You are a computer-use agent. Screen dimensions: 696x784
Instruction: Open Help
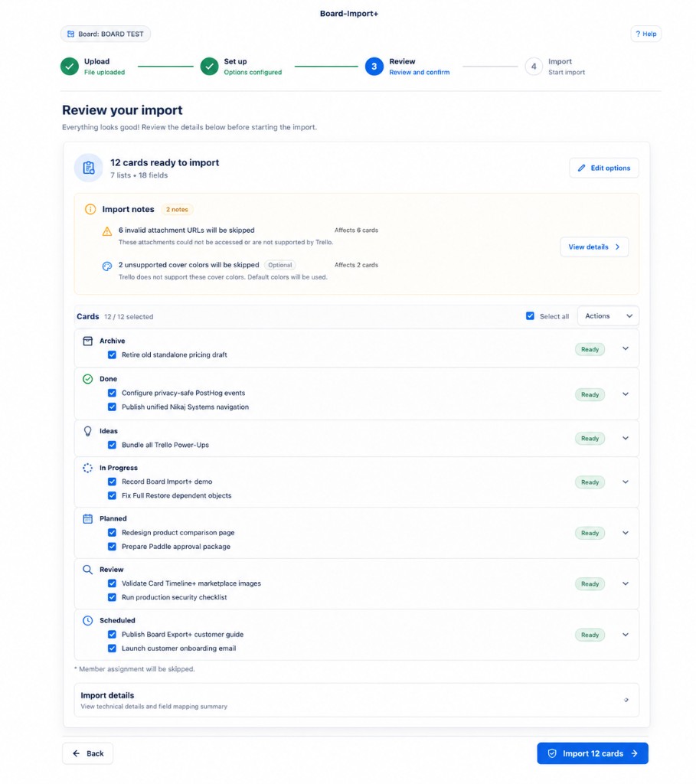point(645,34)
